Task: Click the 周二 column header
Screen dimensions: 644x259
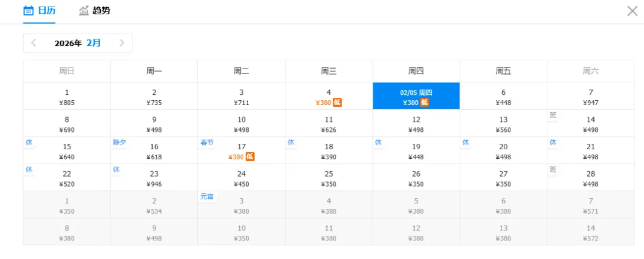Action: [241, 71]
